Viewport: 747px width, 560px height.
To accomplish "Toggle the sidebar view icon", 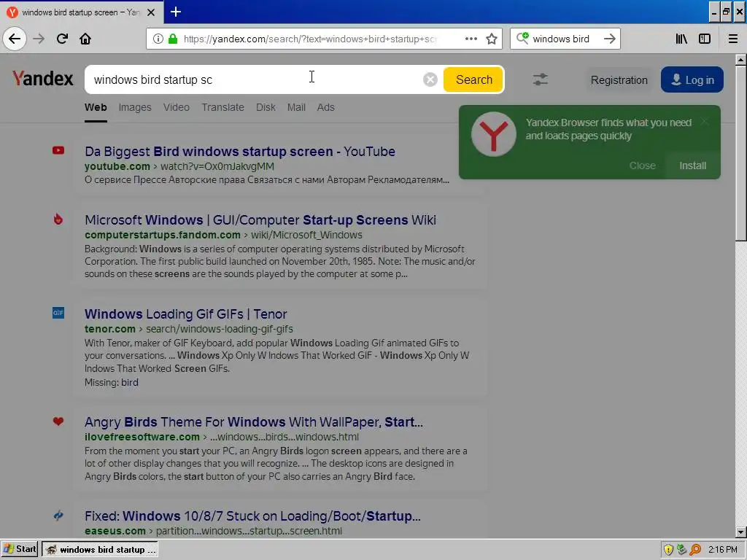I will 705,39.
